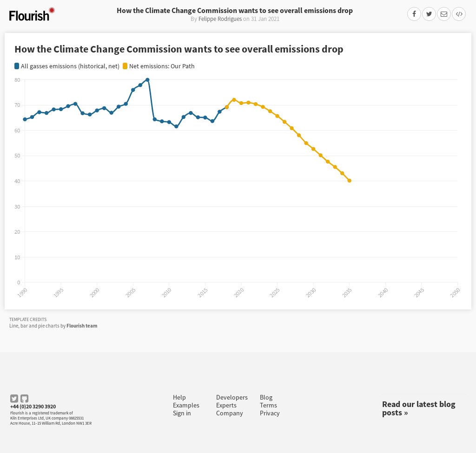476x453 pixels.
Task: Read our latest blog posts link
Action: pos(418,408)
